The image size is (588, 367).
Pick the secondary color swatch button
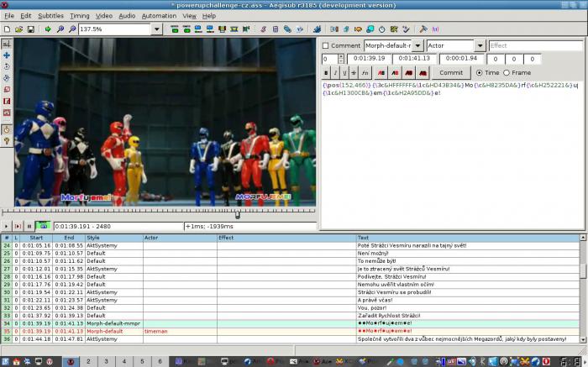395,73
